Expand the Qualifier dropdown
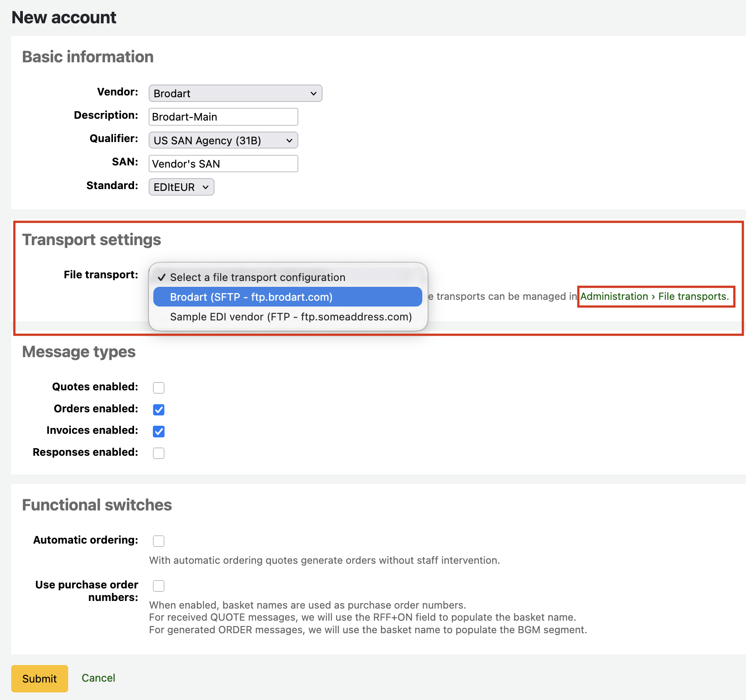The width and height of the screenshot is (746, 700). point(223,140)
